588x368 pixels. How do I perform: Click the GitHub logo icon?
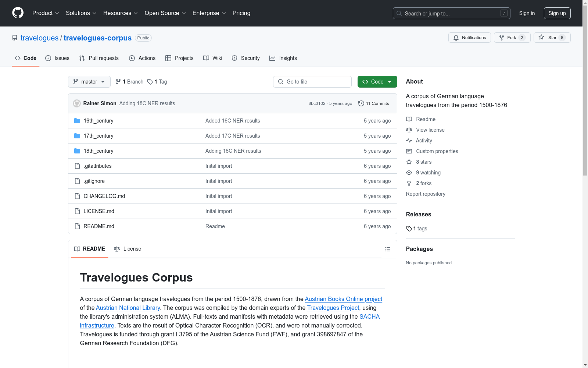coord(18,13)
